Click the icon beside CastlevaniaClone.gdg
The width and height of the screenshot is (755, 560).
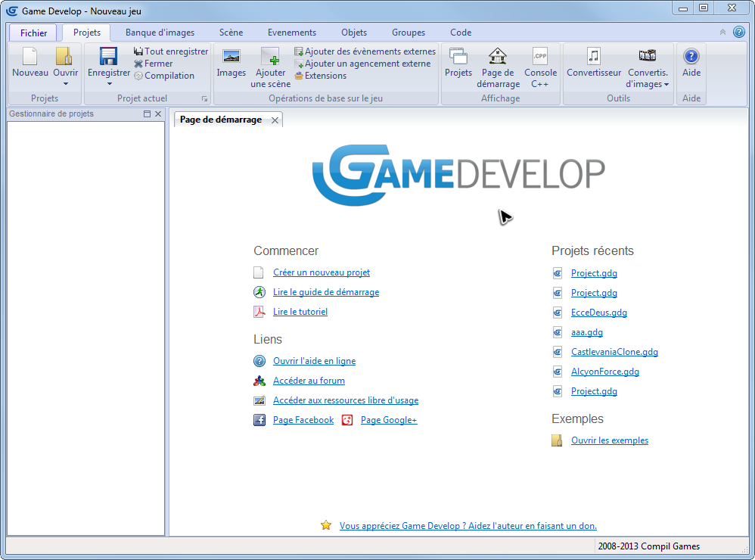tap(557, 353)
